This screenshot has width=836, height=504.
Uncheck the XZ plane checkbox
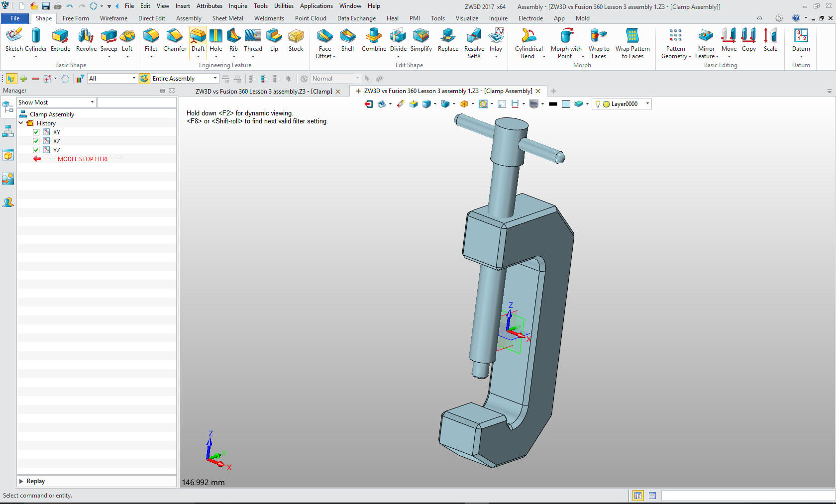click(x=36, y=141)
